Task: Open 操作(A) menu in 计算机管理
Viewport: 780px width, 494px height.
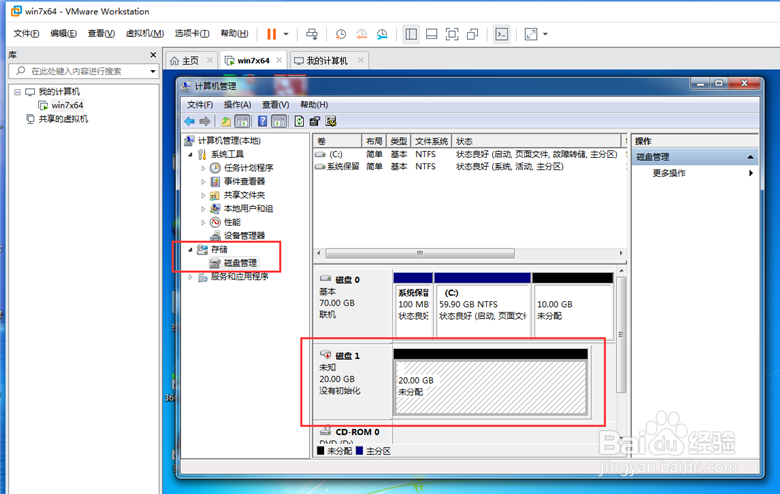Action: pyautogui.click(x=237, y=104)
